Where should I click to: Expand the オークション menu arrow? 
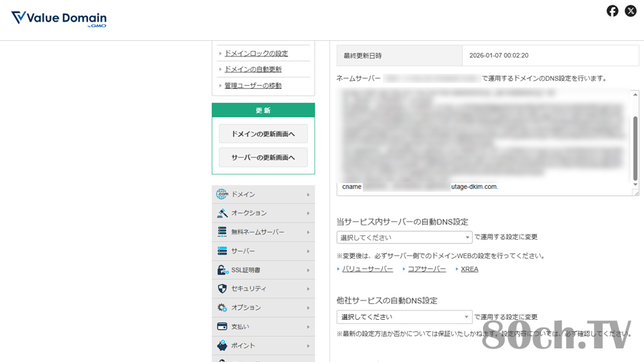point(308,213)
